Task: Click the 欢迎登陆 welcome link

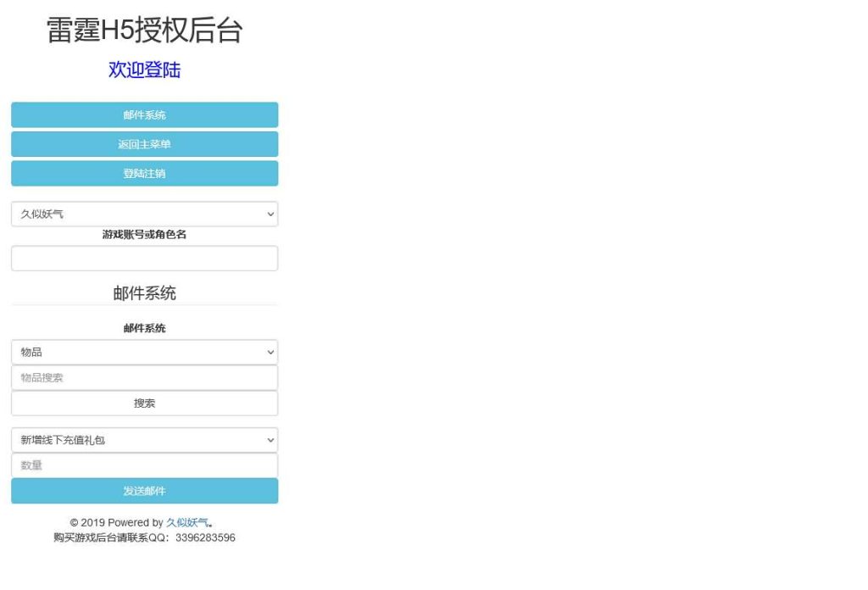Action: [144, 70]
